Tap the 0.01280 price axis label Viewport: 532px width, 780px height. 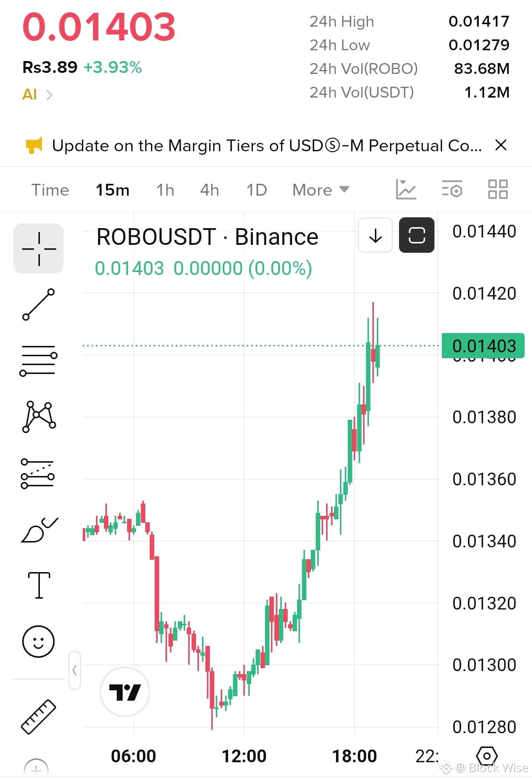point(484,727)
